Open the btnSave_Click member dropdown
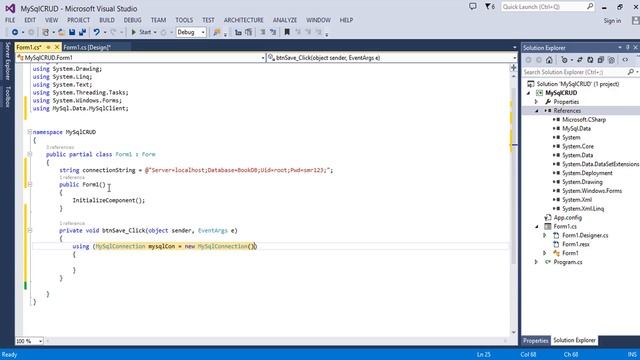The height and width of the screenshot is (360, 640). (392, 58)
